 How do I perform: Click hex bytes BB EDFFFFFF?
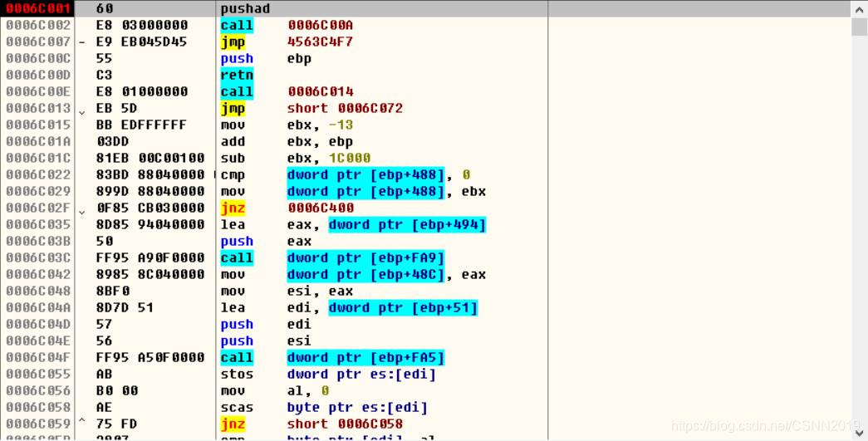click(x=142, y=125)
